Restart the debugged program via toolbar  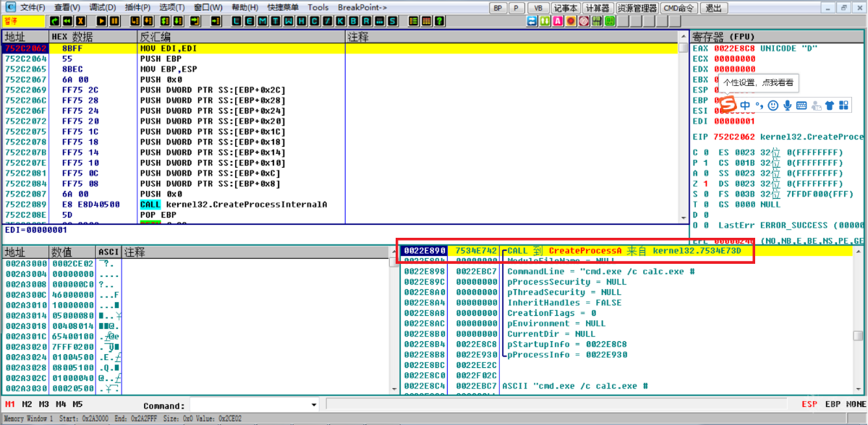click(67, 21)
